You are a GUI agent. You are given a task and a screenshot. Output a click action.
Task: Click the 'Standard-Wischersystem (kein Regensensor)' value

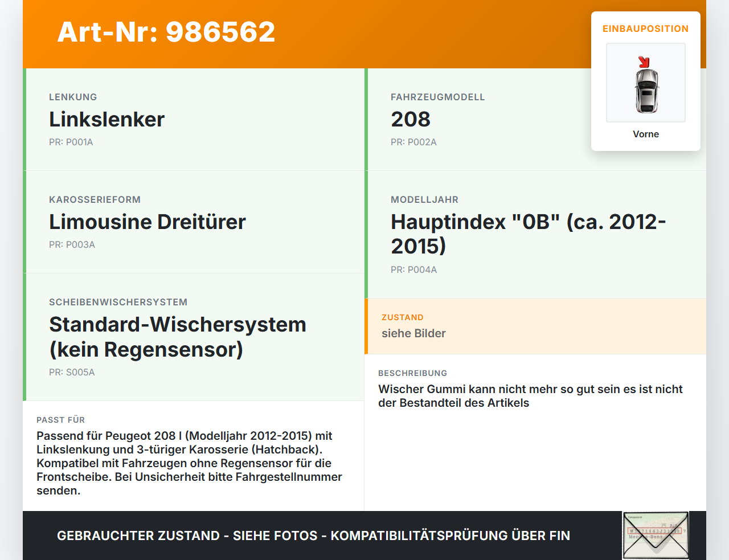[178, 337]
